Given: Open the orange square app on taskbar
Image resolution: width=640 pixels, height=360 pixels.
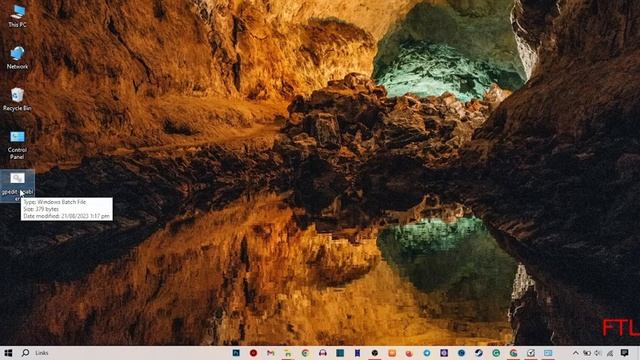Looking at the screenshot, I should click(392, 353).
